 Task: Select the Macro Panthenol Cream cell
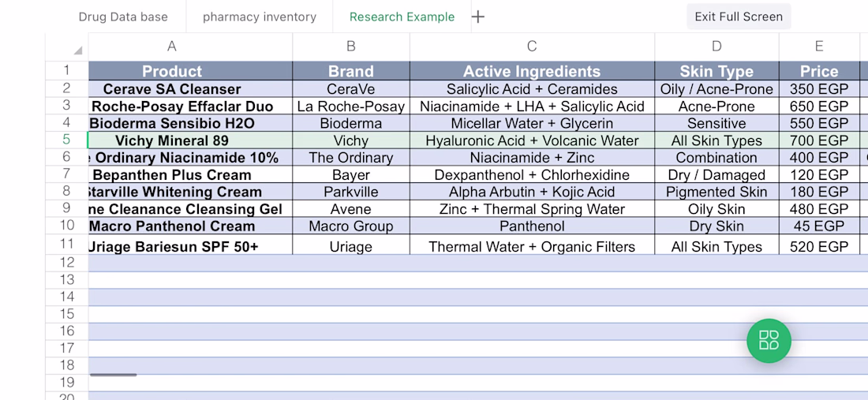[190, 226]
